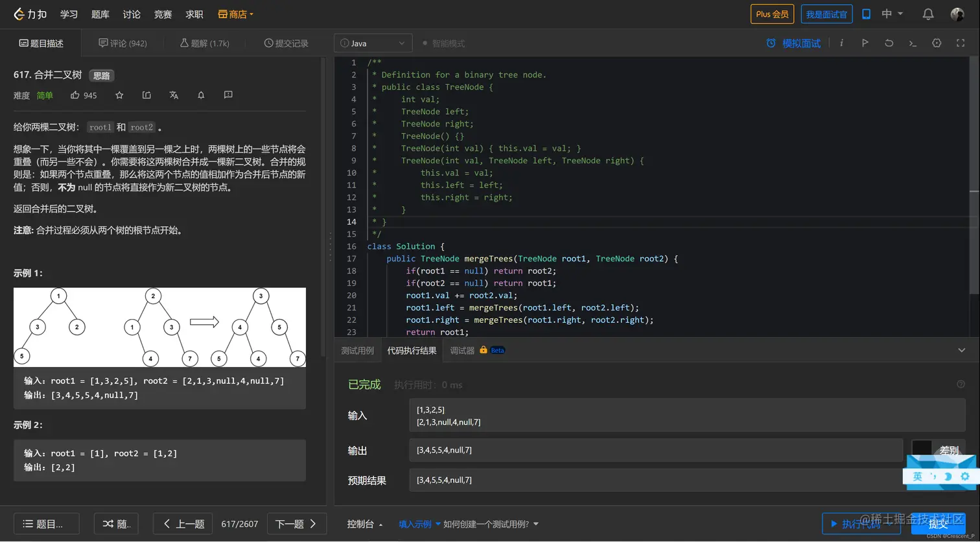Expand 如何创建一个测试用例? help
Image resolution: width=980 pixels, height=542 pixels.
491,524
